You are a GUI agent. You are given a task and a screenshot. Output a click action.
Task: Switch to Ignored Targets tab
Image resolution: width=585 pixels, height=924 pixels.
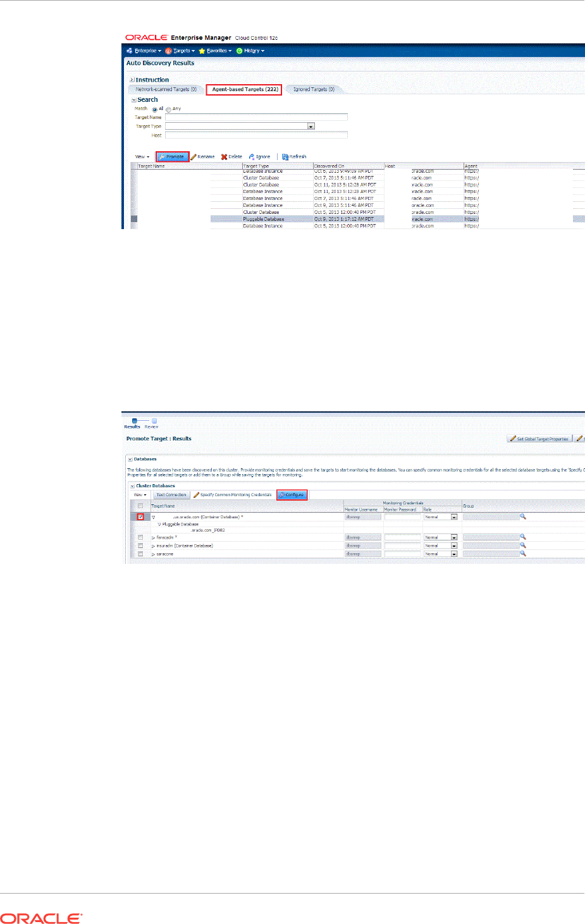(314, 89)
